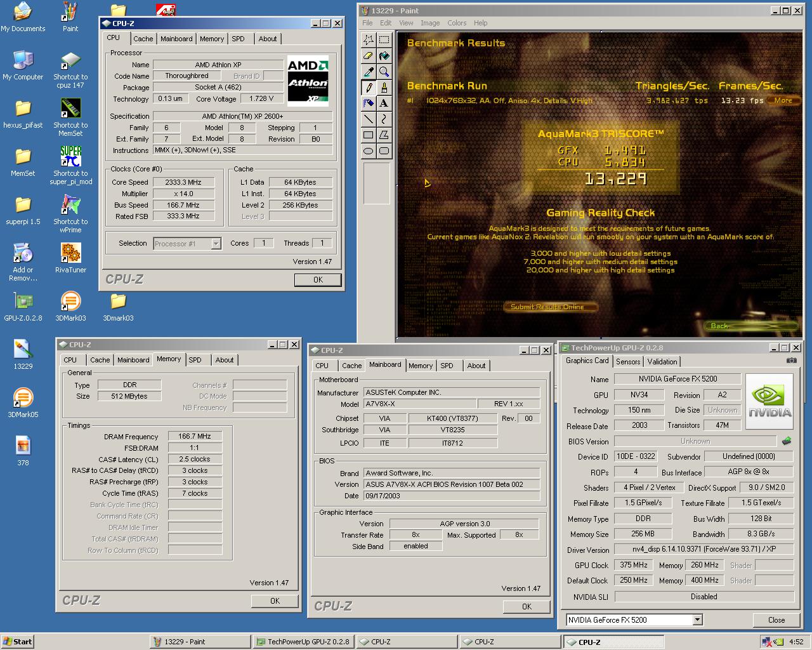Open the hexus_pifast folder
Screen dimensions: 812x650
point(23,113)
